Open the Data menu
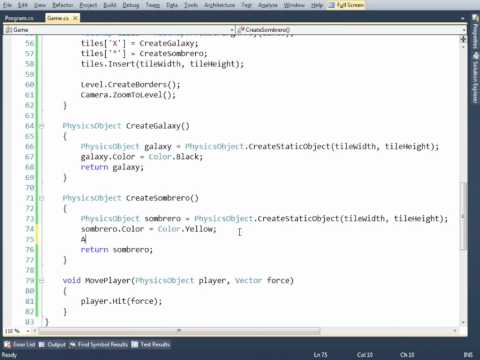The width and height of the screenshot is (480, 360). tap(172, 5)
